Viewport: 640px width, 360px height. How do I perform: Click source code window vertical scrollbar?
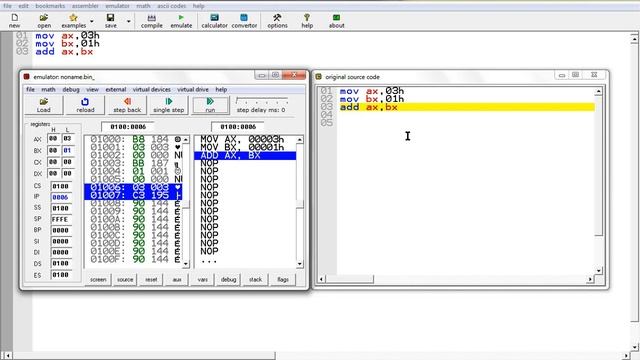tap(598, 180)
